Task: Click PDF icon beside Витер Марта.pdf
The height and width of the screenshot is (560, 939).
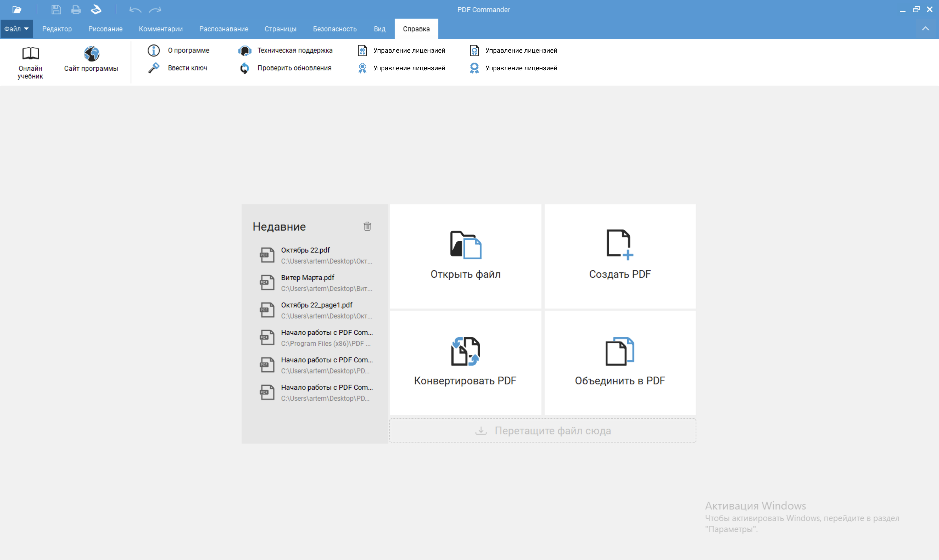Action: pyautogui.click(x=267, y=283)
